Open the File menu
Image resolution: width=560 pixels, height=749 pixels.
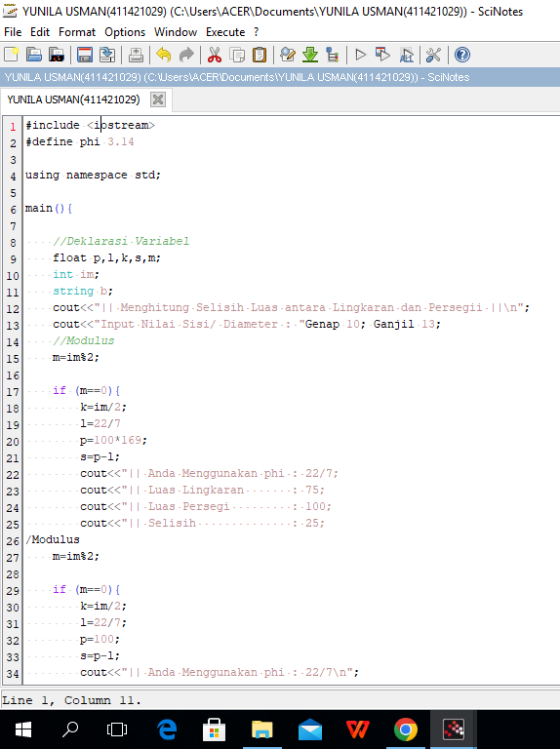13,32
